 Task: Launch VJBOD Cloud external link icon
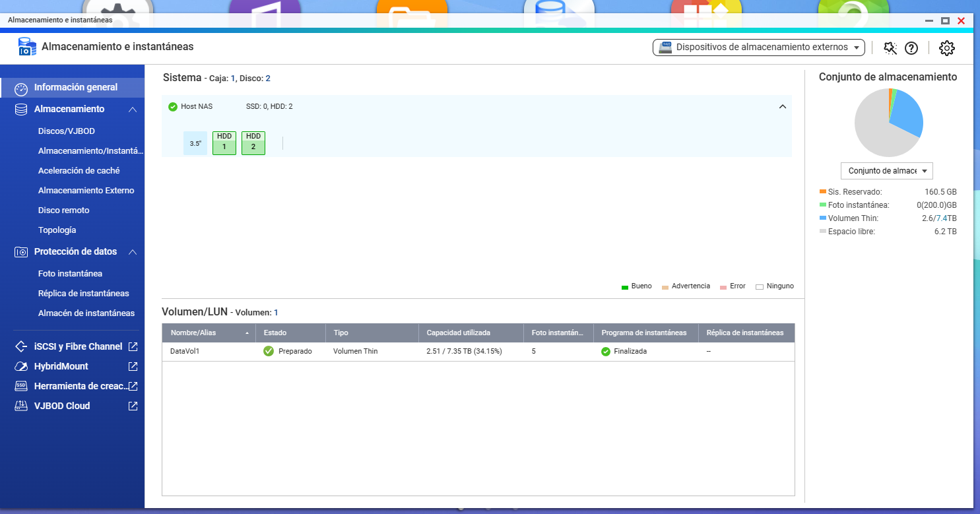133,406
